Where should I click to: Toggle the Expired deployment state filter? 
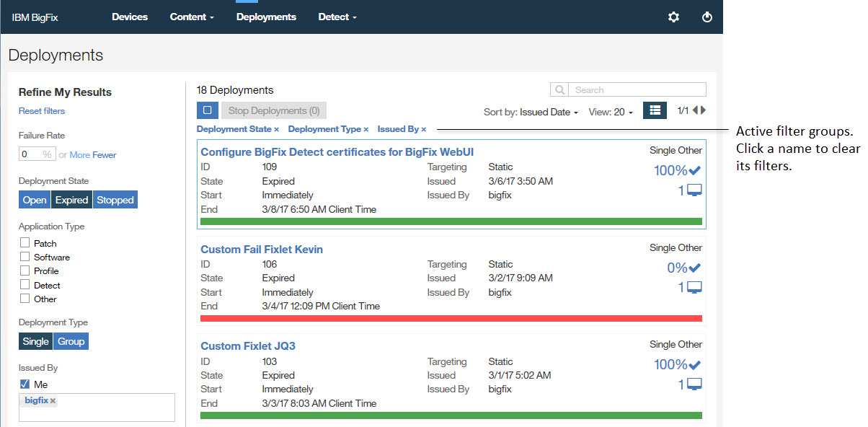(x=72, y=200)
